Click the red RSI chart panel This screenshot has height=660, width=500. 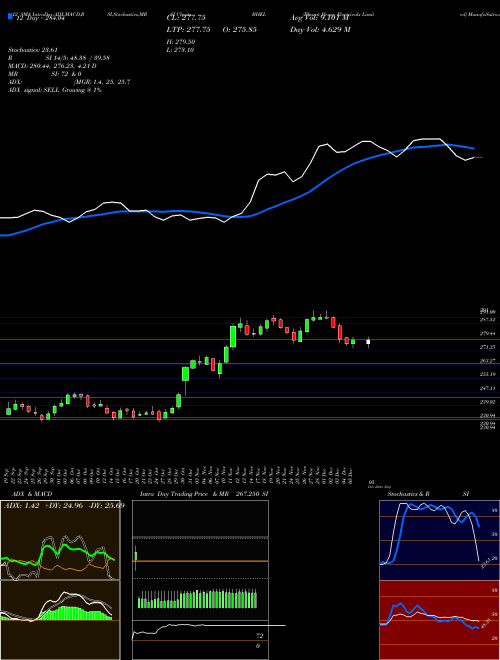439,620
